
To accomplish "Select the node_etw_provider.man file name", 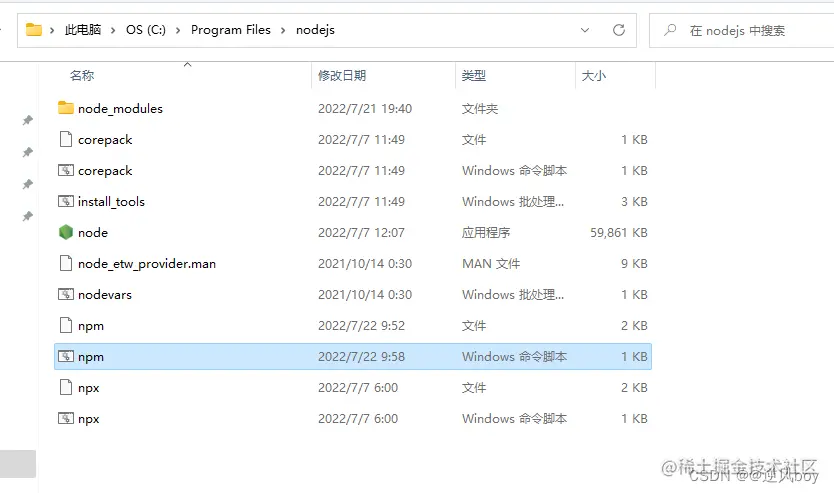I will pyautogui.click(x=147, y=264).
